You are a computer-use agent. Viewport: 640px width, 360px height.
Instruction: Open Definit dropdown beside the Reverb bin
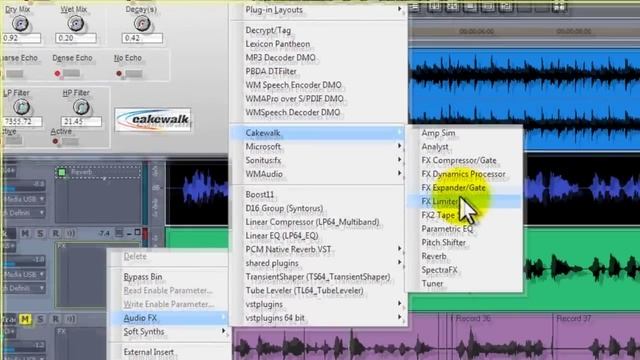click(24, 213)
